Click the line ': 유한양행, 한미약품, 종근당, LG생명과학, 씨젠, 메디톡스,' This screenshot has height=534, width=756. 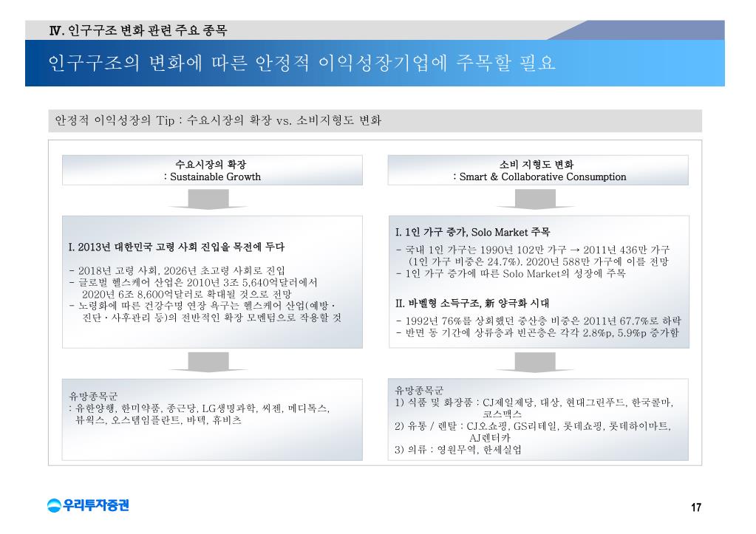tap(199, 408)
